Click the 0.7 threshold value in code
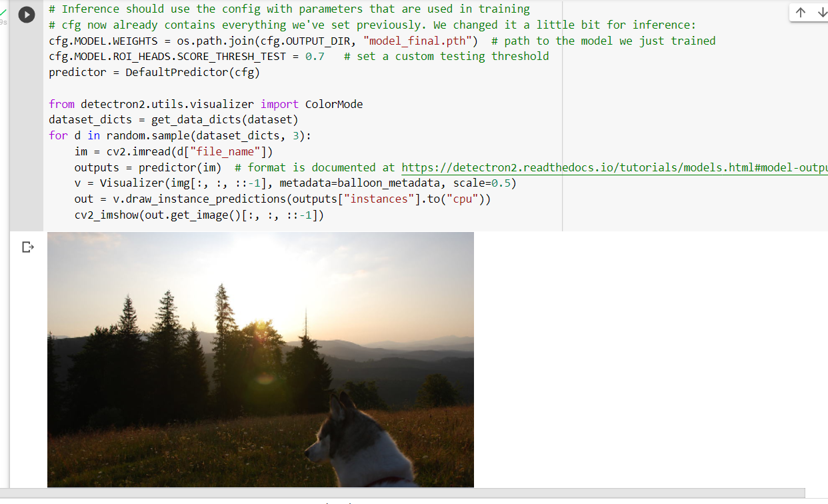Image resolution: width=828 pixels, height=504 pixels. pos(315,57)
